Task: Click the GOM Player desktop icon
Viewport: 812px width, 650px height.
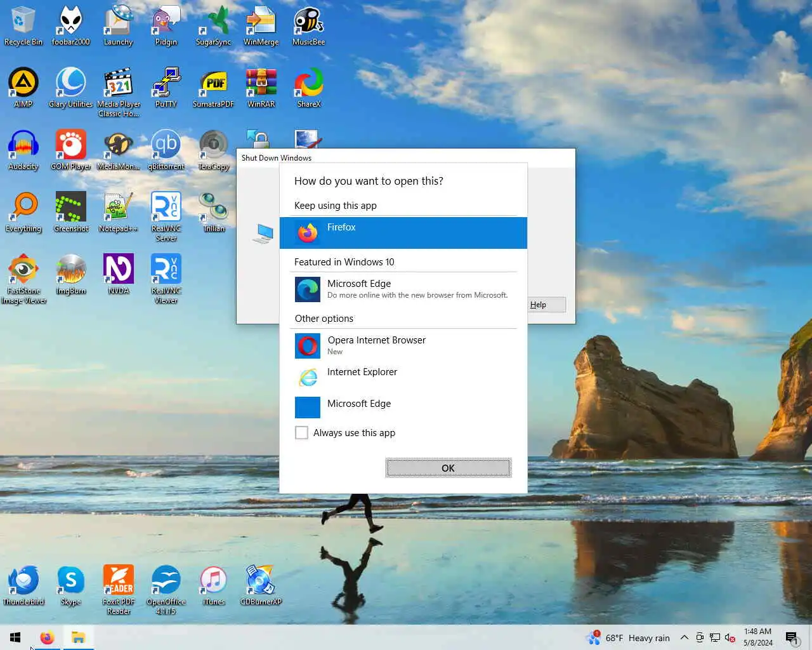Action: (70, 150)
